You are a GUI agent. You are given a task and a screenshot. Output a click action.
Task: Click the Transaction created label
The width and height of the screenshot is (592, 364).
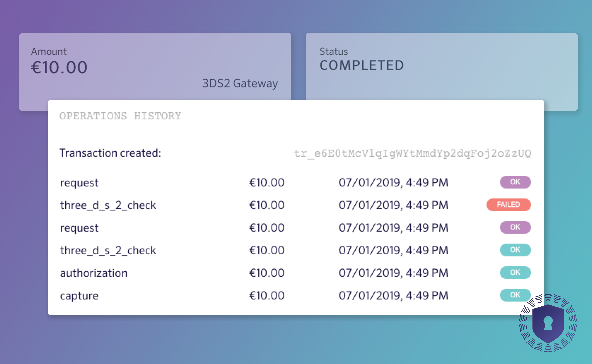(110, 153)
